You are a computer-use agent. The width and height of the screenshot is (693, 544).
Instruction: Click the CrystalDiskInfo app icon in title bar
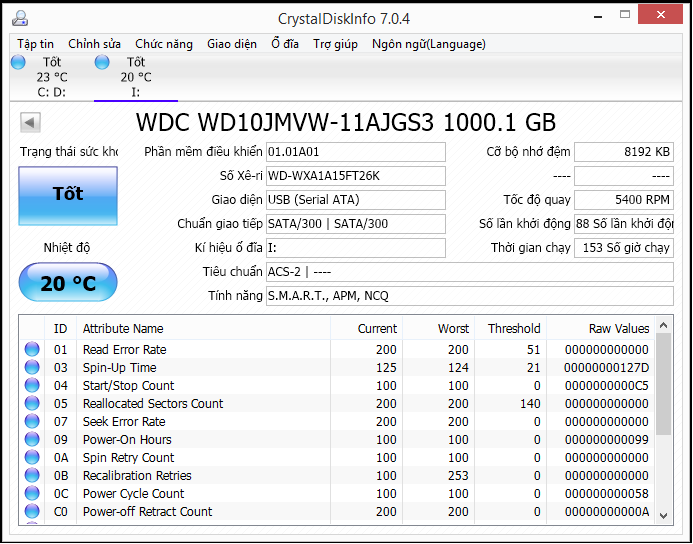(x=20, y=18)
